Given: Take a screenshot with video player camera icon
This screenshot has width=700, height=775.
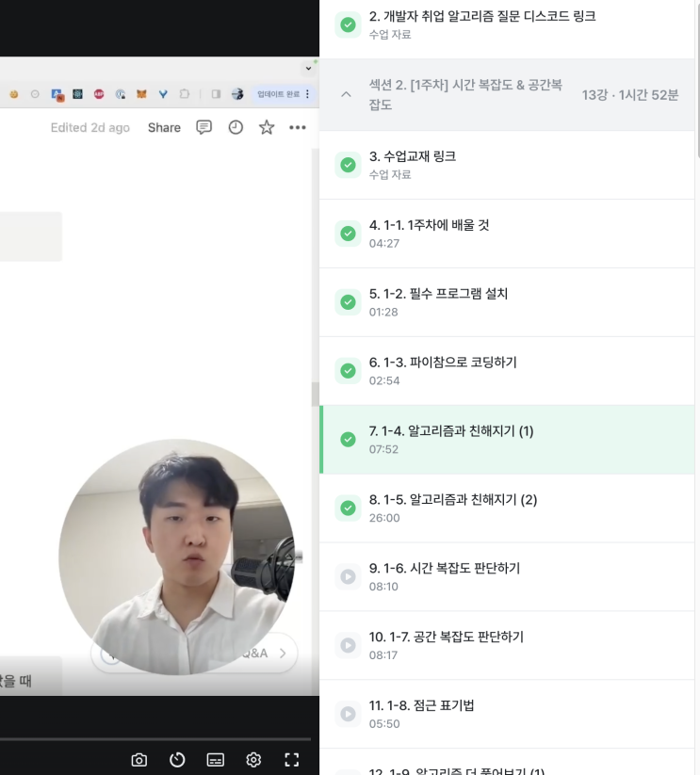Looking at the screenshot, I should coord(138,760).
